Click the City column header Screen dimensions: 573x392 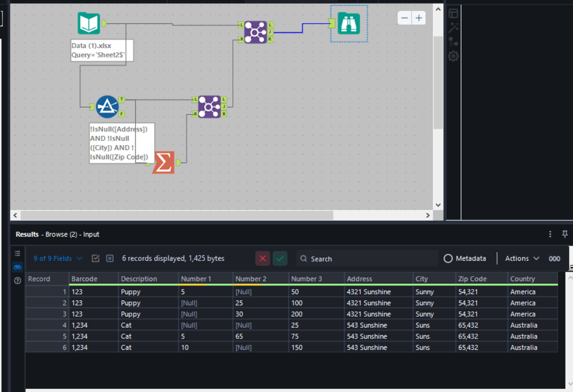pyautogui.click(x=435, y=279)
